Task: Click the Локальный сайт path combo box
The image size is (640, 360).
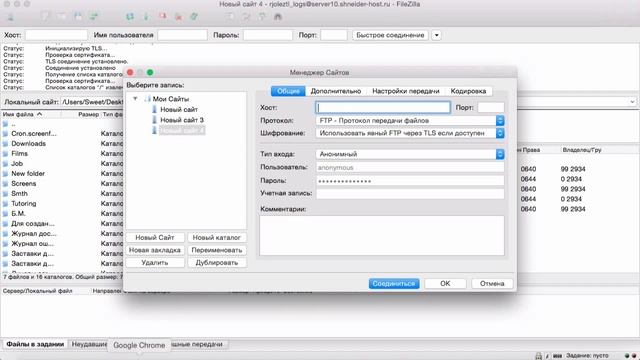Action: pyautogui.click(x=92, y=102)
